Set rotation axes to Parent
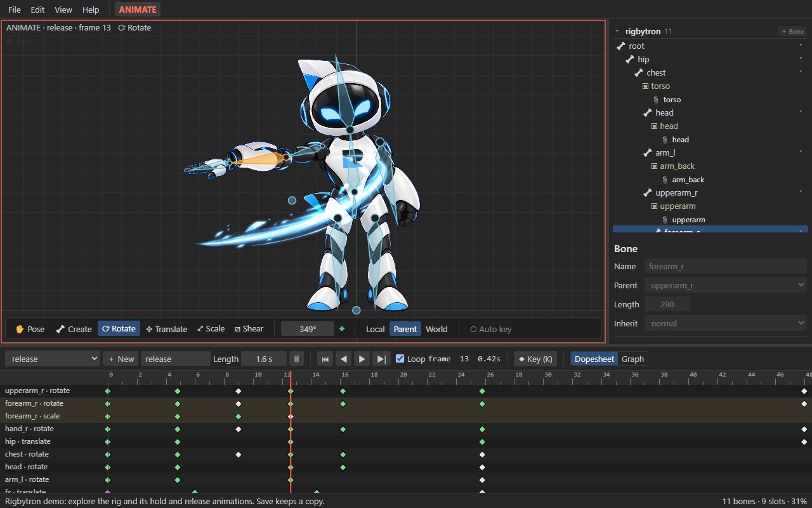This screenshot has height=508, width=812. pyautogui.click(x=405, y=329)
